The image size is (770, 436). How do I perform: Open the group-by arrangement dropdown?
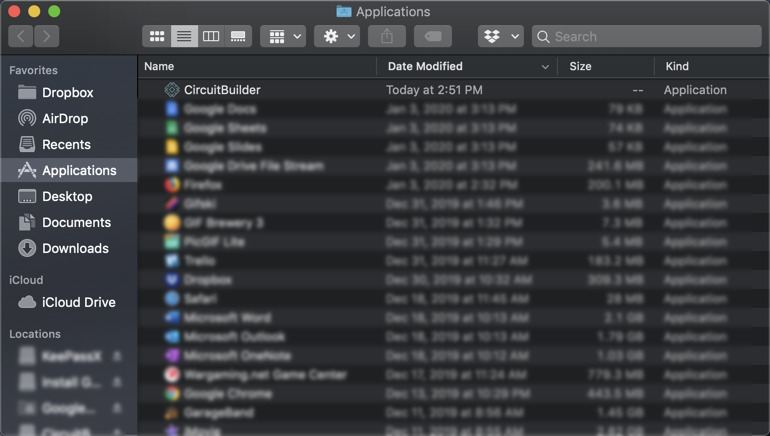click(x=283, y=36)
